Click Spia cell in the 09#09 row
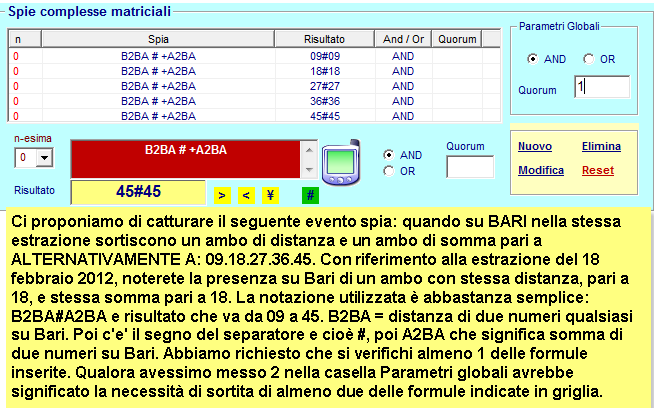 click(158, 56)
